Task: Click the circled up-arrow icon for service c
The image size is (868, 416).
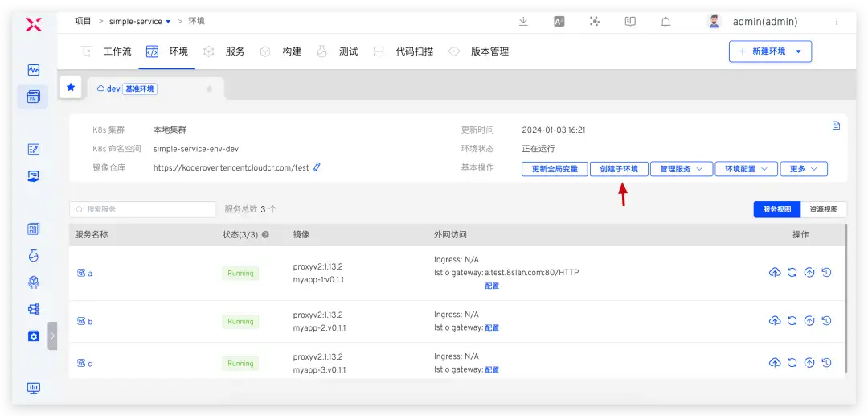Action: coord(809,363)
